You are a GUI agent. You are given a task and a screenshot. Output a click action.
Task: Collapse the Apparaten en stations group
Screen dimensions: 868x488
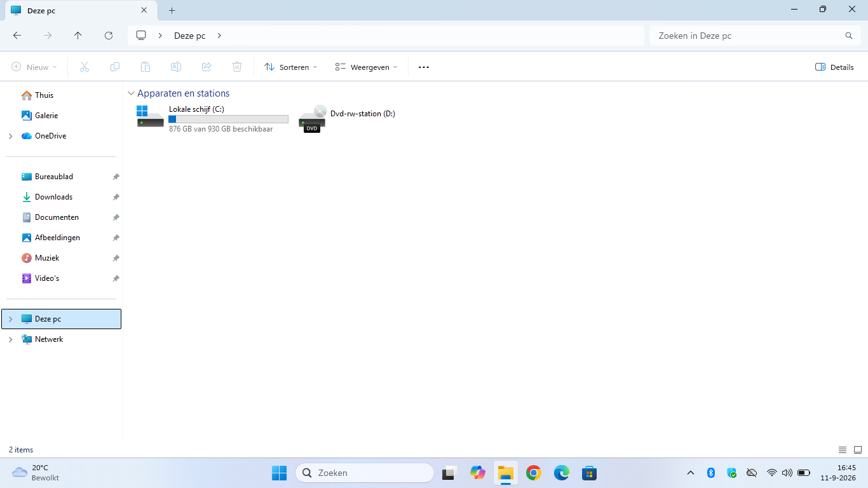point(131,93)
